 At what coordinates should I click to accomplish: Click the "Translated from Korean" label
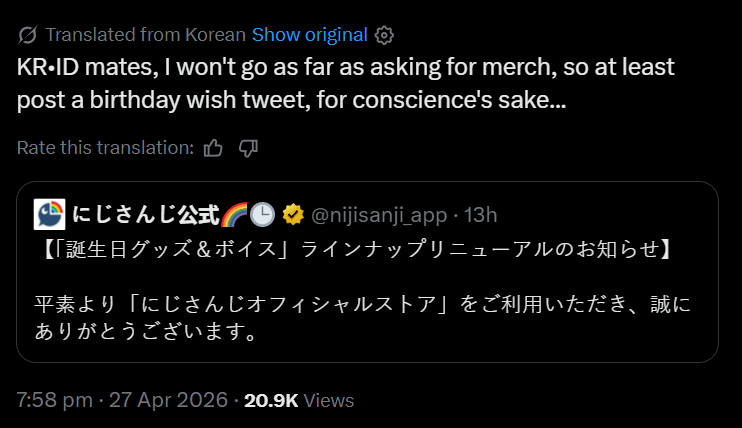(146, 35)
